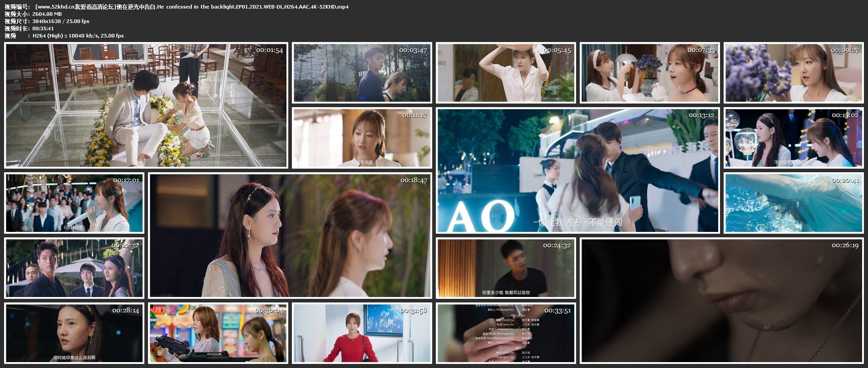The width and height of the screenshot is (868, 368).
Task: Click the rain scene thumbnail at 00:05:45
Action: point(506,73)
